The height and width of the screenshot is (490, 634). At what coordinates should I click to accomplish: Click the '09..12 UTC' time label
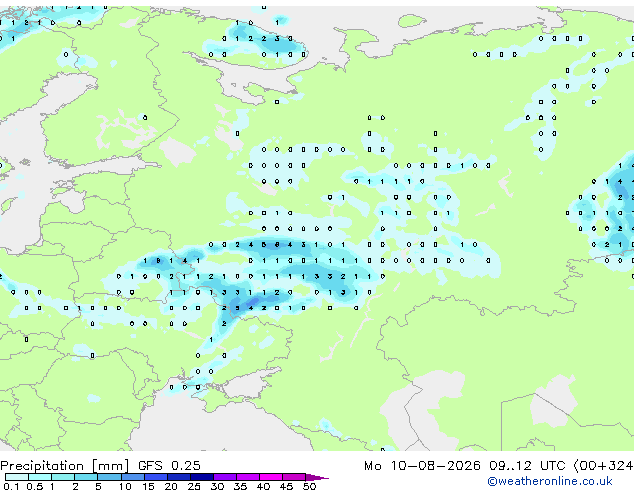click(x=527, y=466)
